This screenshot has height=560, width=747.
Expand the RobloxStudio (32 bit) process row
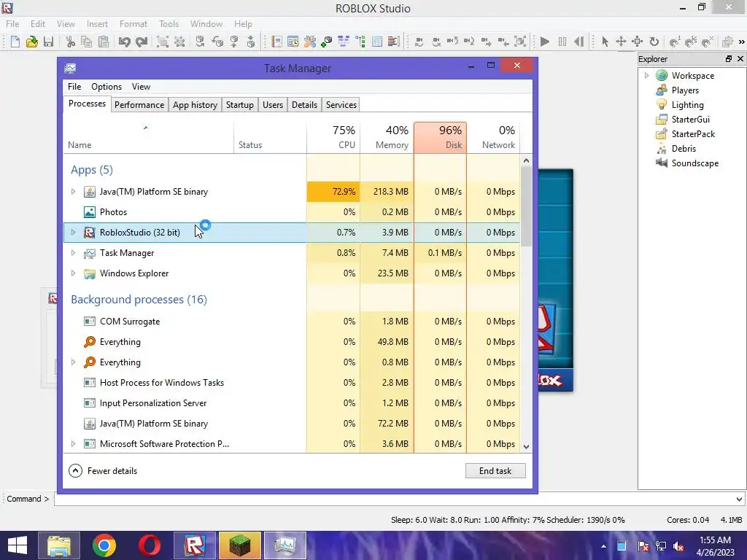tap(73, 233)
